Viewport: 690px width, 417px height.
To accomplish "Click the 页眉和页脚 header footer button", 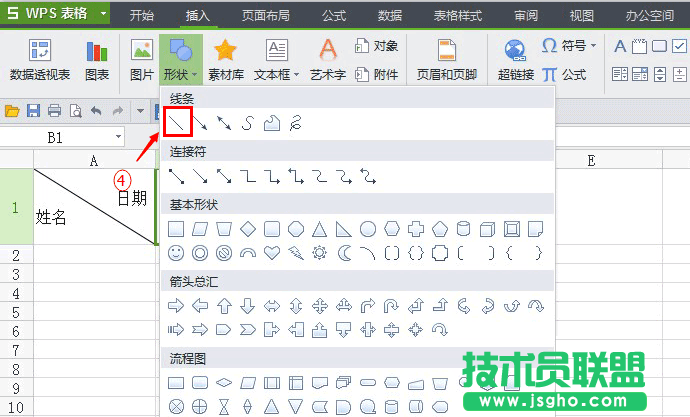I will [447, 60].
